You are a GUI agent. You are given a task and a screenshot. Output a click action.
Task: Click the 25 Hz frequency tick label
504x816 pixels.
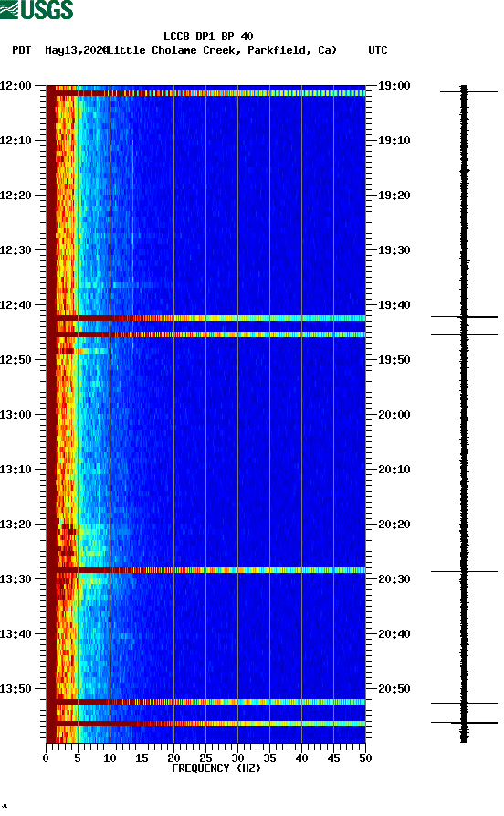(x=205, y=758)
